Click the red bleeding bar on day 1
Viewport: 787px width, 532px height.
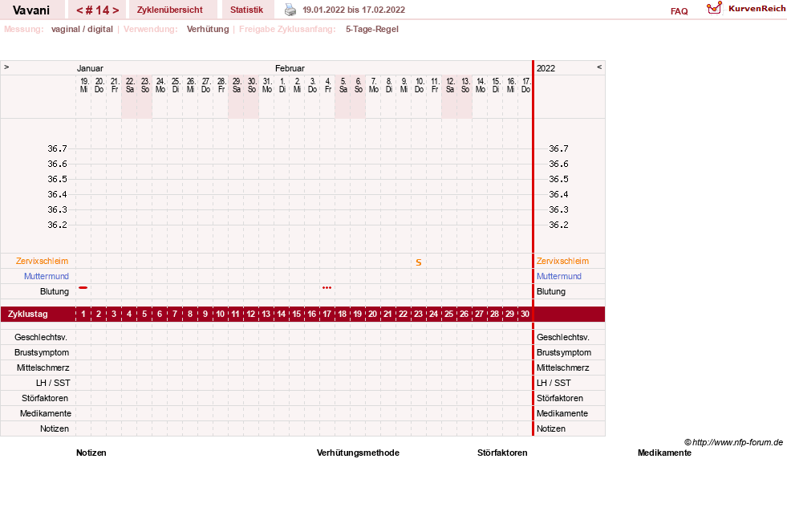pyautogui.click(x=83, y=287)
